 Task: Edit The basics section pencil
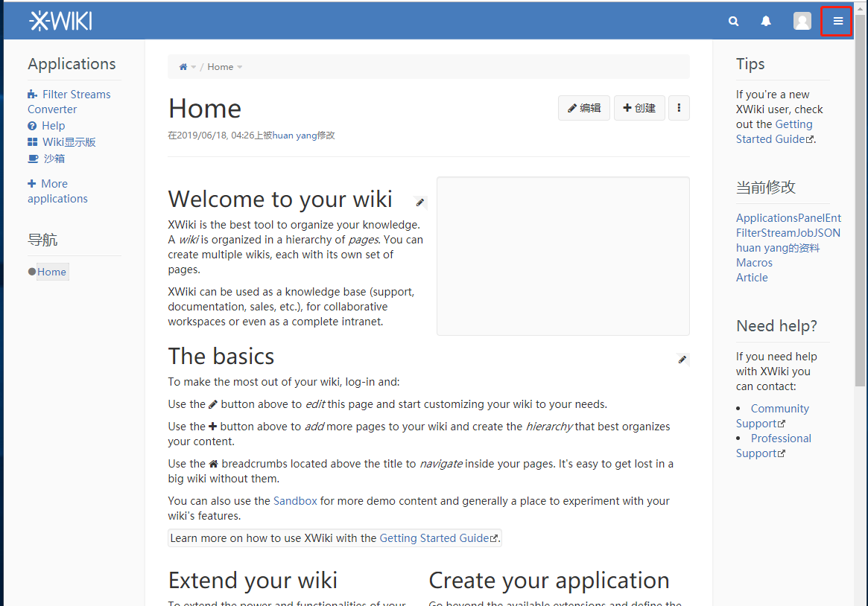[x=682, y=360]
